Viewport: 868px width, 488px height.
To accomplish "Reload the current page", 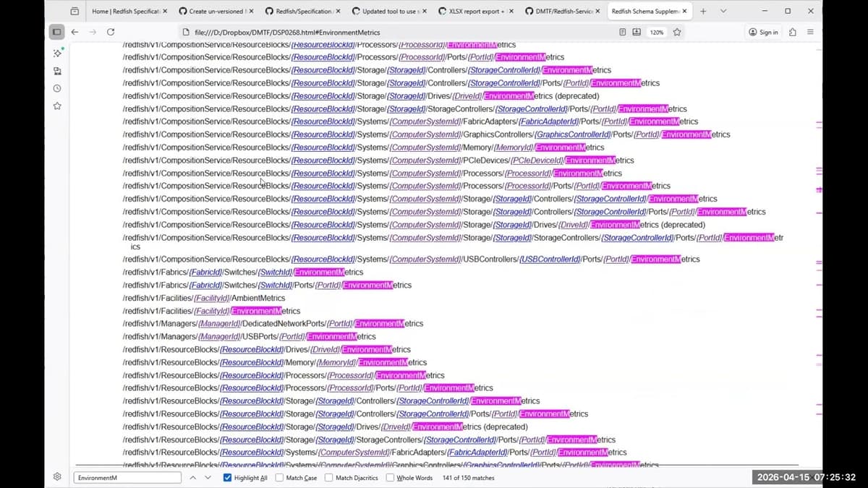I will pos(111,32).
